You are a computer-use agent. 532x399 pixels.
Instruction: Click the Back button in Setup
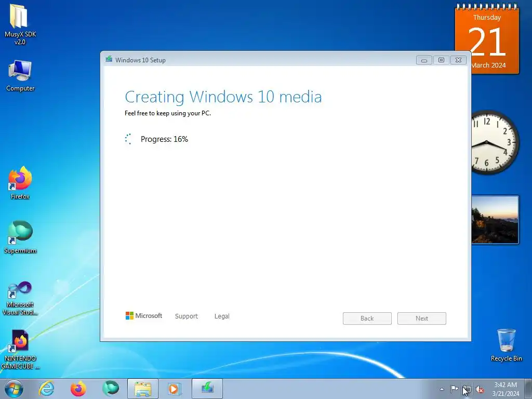(x=367, y=318)
